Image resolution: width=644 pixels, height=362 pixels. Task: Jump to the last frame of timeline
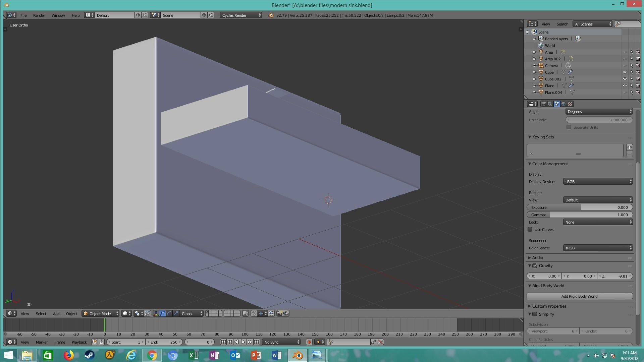click(x=257, y=342)
